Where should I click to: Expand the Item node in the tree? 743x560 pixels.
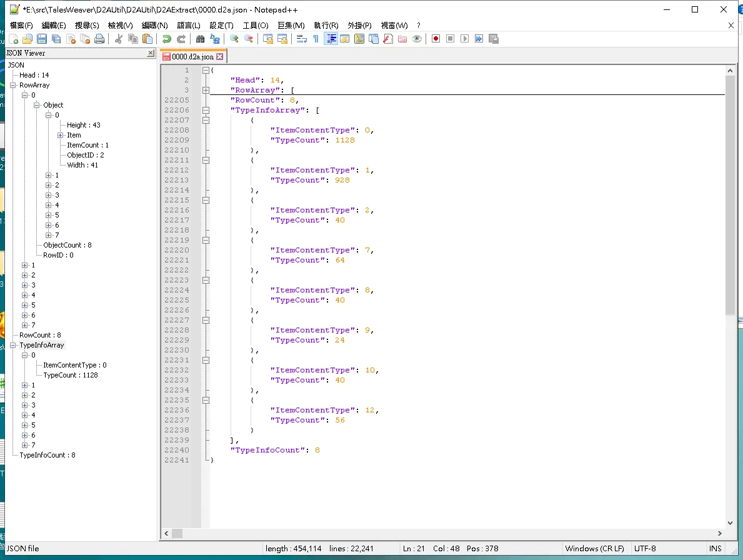point(60,135)
